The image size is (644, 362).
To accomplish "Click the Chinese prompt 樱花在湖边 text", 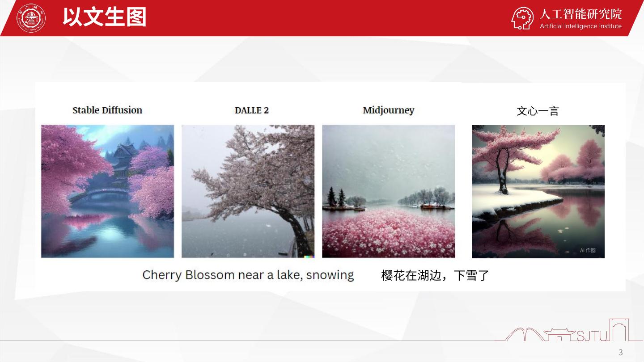I will coord(435,275).
